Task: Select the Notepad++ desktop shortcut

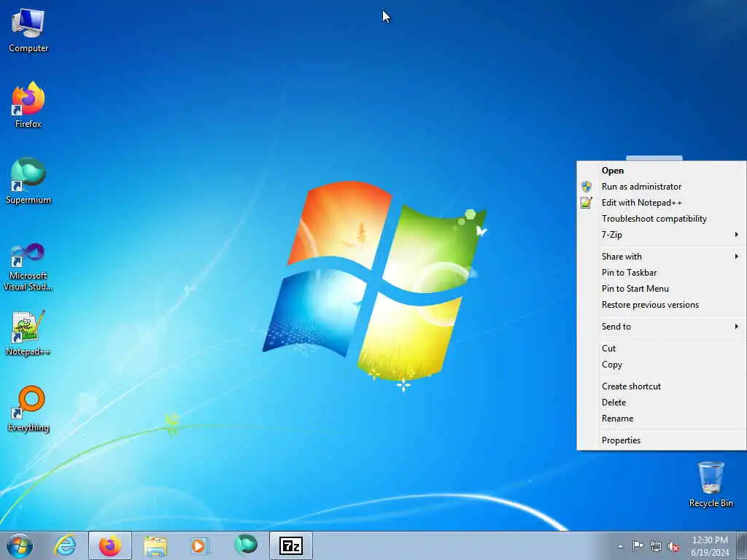Action: click(x=28, y=333)
